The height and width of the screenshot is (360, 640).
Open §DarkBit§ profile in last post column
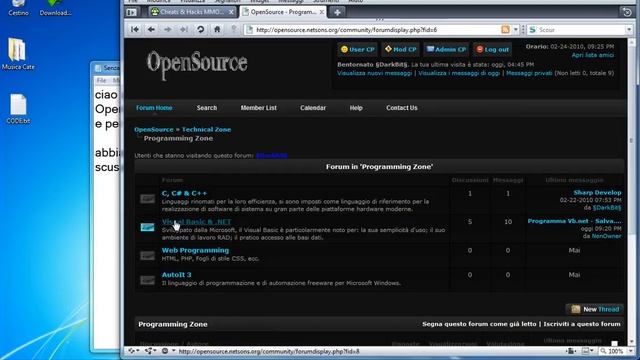click(607, 208)
